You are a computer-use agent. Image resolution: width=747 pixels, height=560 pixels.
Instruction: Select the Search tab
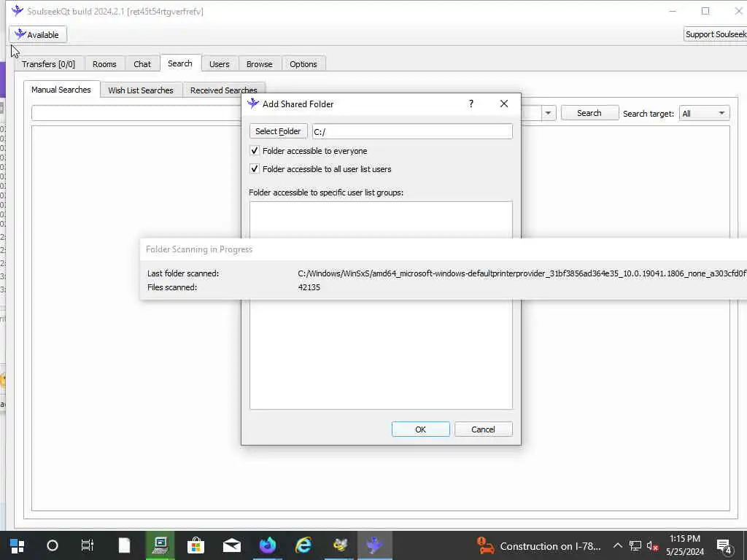pyautogui.click(x=180, y=63)
